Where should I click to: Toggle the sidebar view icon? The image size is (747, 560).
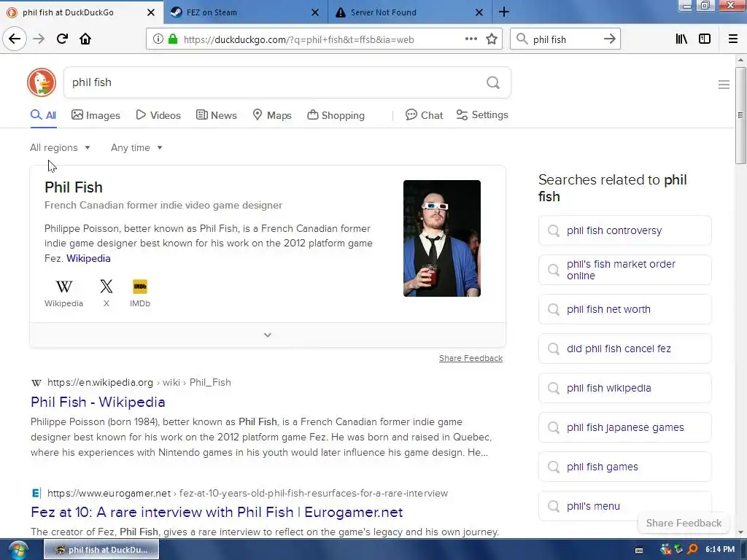click(x=705, y=39)
